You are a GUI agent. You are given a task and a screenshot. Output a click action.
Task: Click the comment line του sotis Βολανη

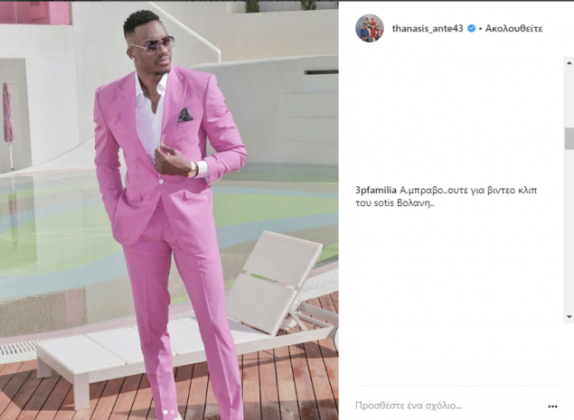395,203
